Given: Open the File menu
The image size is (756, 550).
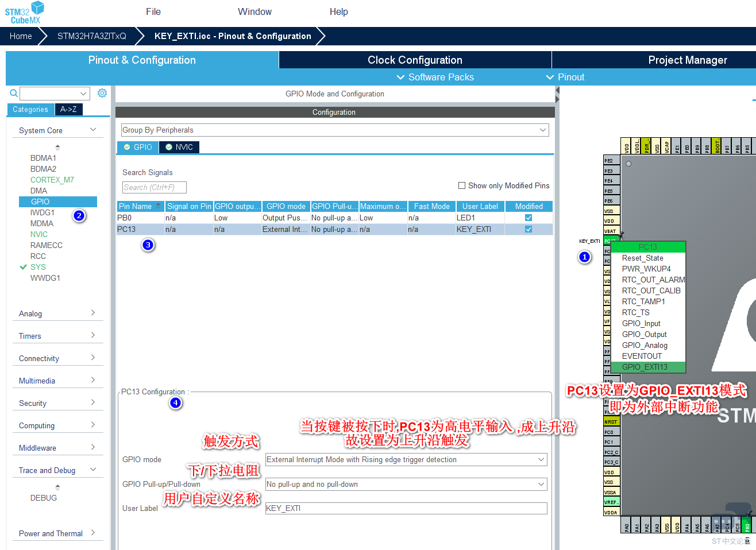Looking at the screenshot, I should (x=153, y=11).
